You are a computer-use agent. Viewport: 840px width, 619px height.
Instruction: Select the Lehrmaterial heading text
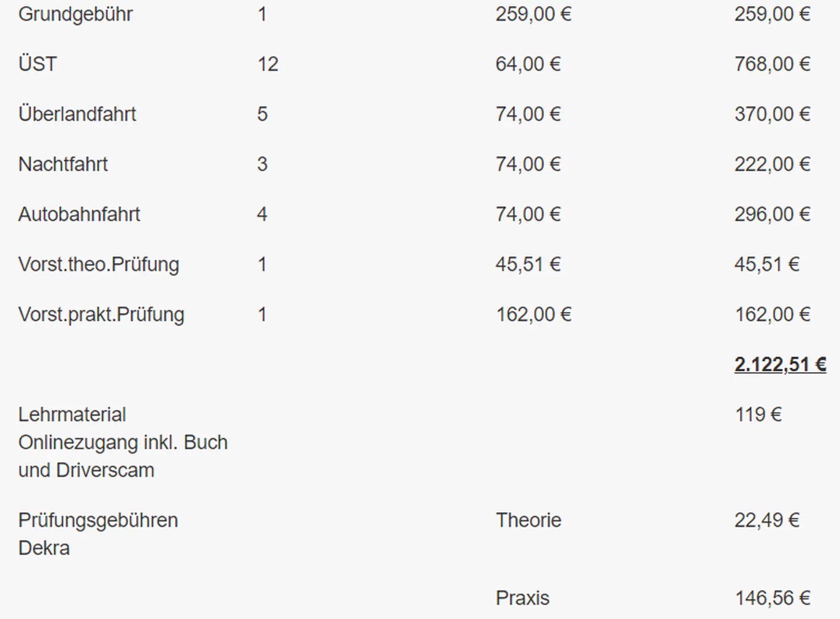(72, 415)
